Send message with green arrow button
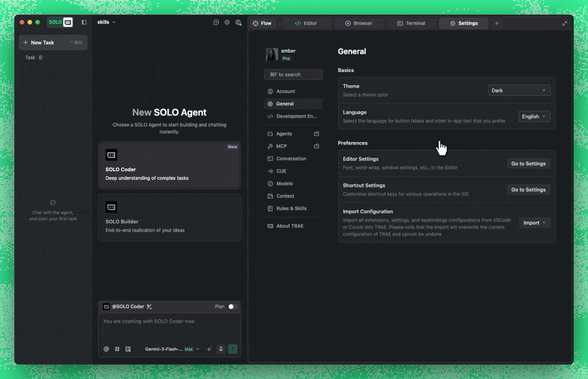Screen dimensions: 588x379 [x=233, y=349]
